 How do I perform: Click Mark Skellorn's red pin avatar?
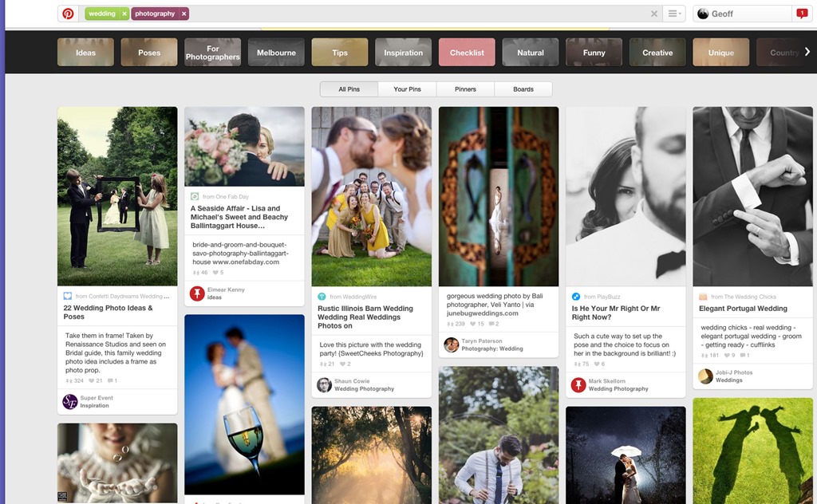[x=578, y=385]
